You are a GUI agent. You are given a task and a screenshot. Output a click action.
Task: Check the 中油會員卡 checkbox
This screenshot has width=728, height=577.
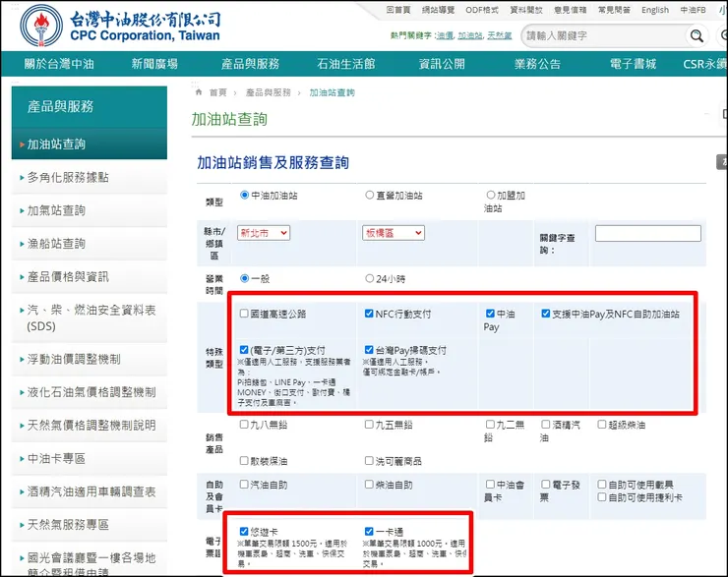(x=490, y=485)
